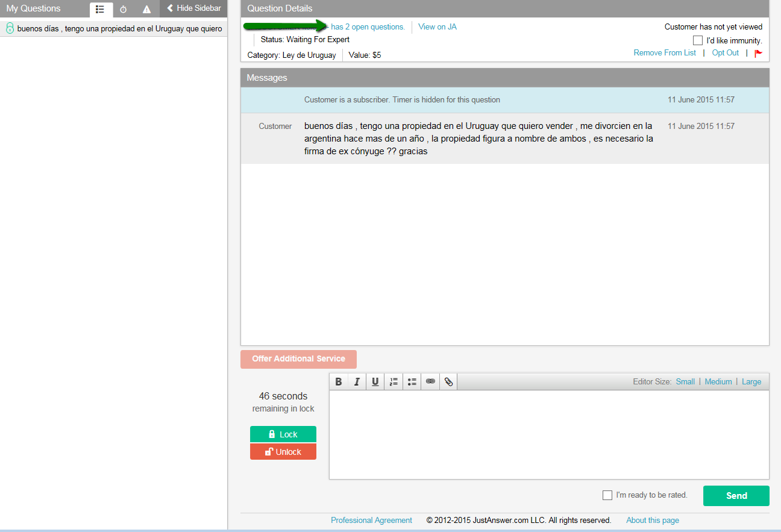Insert a numbered list

coord(394,382)
